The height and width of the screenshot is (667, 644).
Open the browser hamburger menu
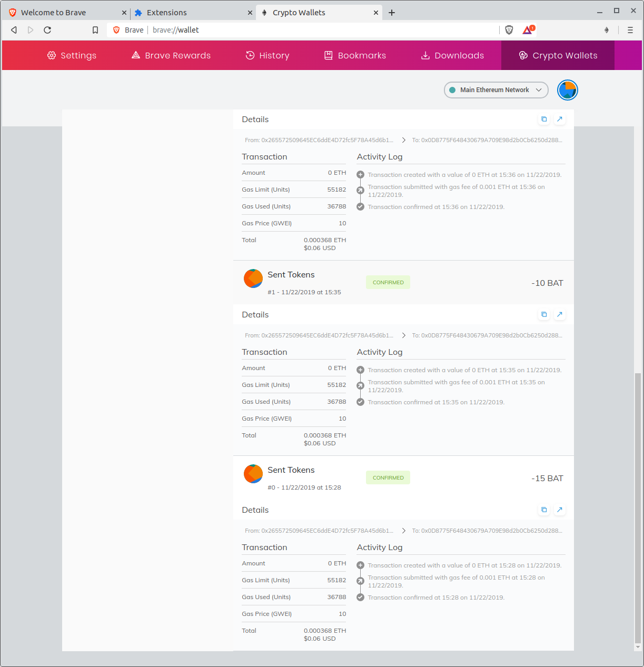630,30
